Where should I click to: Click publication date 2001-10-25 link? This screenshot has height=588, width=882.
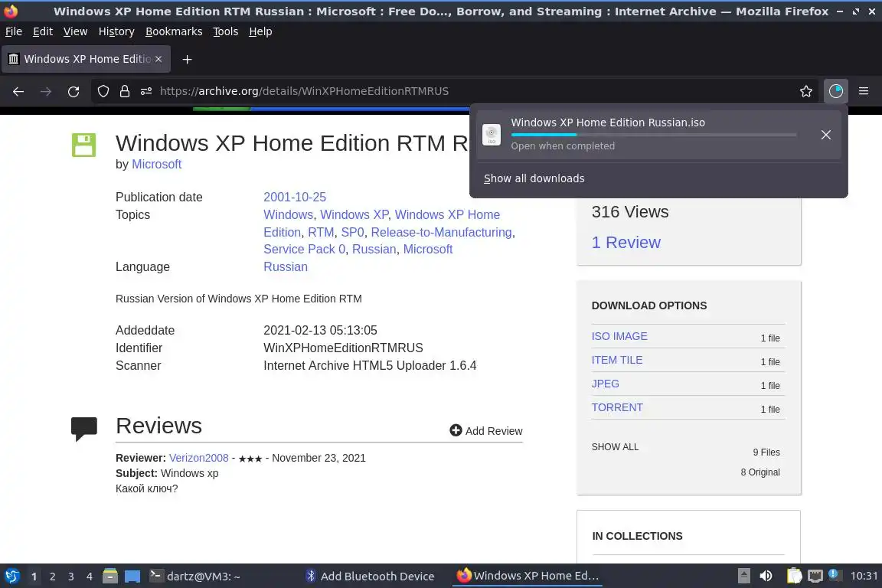tap(295, 197)
